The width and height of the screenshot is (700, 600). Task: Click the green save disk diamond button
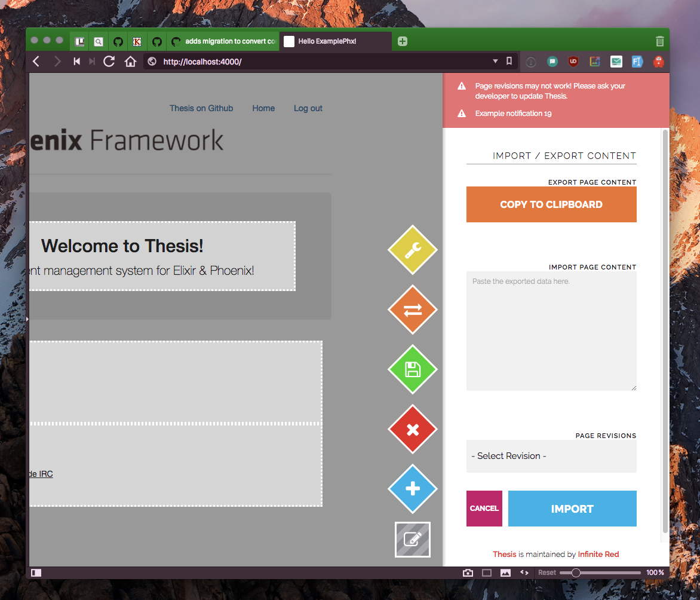tap(413, 369)
